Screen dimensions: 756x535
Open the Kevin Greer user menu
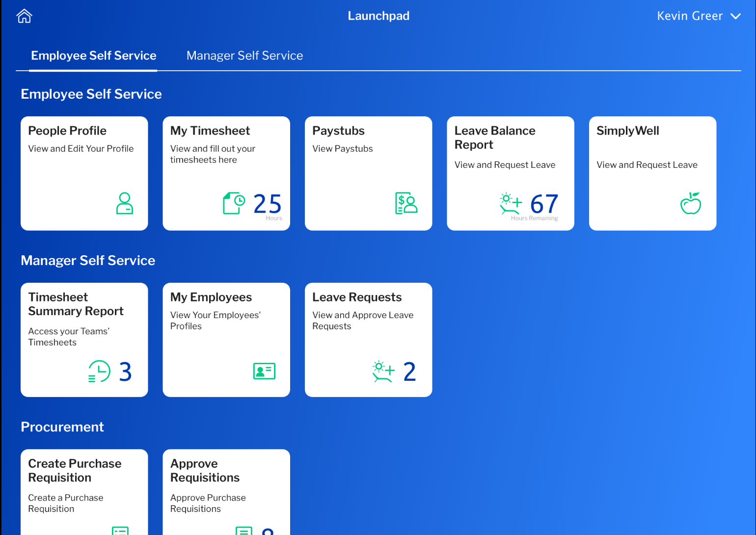click(x=699, y=16)
